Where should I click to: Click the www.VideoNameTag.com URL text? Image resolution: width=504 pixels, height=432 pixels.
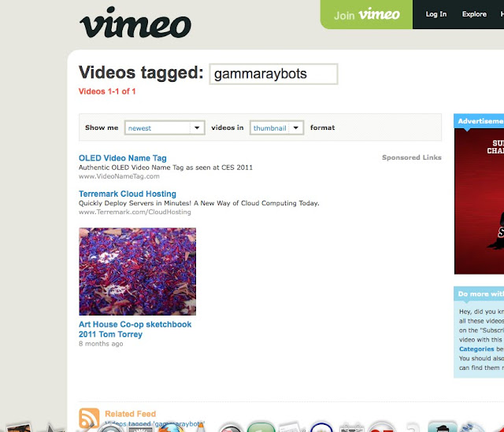119,176
